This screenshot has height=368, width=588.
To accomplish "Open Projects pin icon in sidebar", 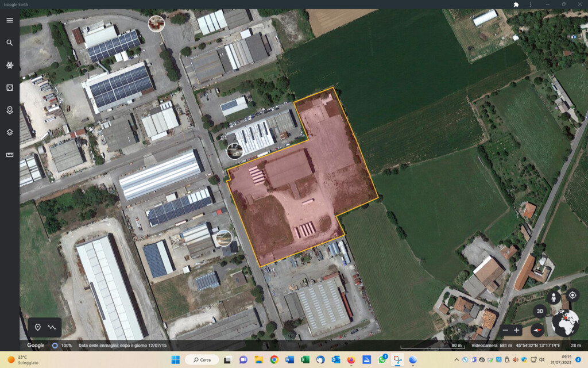I will tap(10, 110).
